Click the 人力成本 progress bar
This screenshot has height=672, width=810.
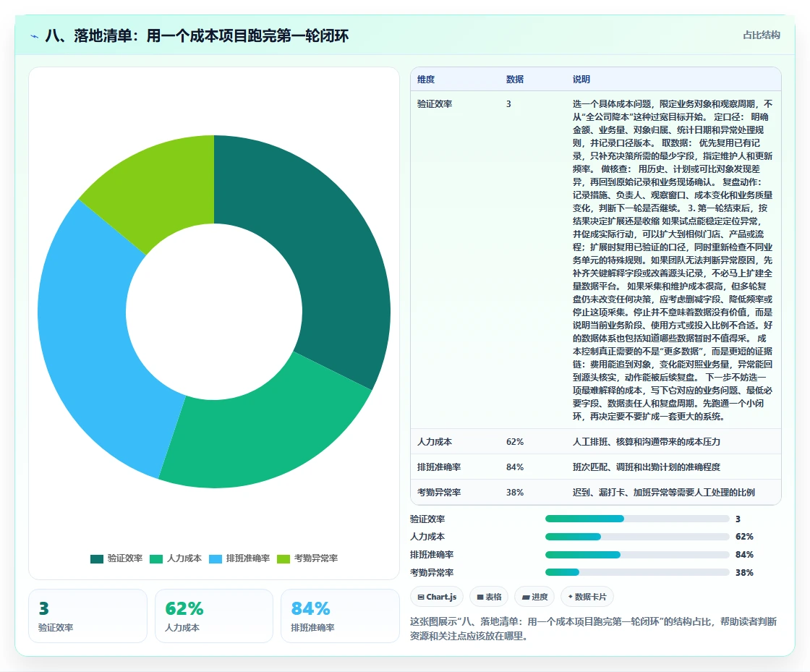click(637, 537)
